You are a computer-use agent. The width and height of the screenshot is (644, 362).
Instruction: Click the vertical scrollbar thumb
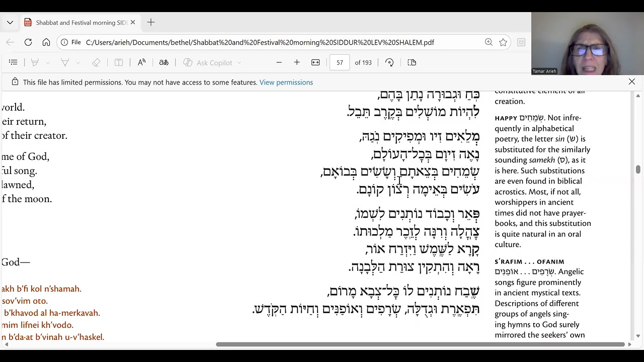[638, 169]
